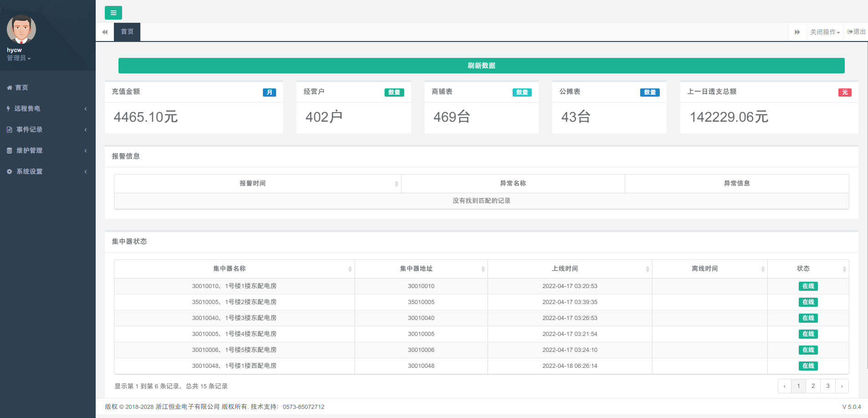868x418 pixels.
Task: Select the 首页 home icon in the sidebar
Action: [x=10, y=88]
